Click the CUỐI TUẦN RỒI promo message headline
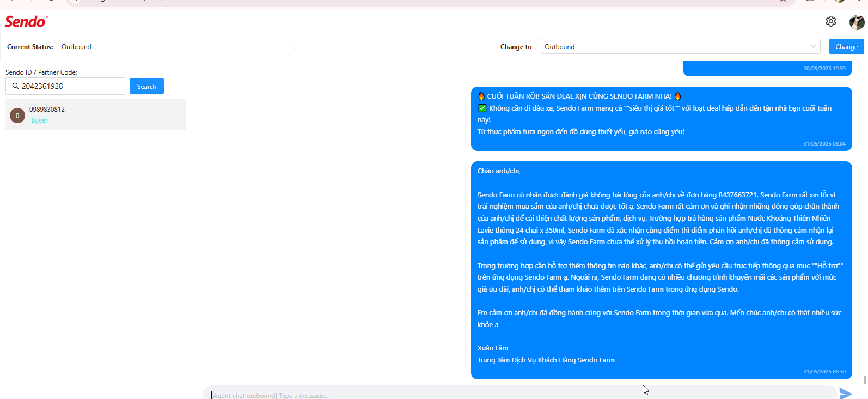Image resolution: width=868 pixels, height=399 pixels. 579,96
